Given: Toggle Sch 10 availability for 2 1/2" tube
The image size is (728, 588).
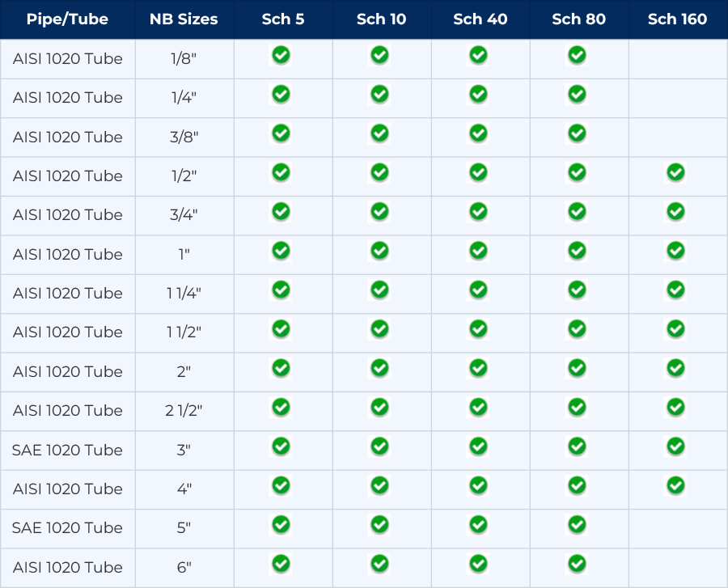Looking at the screenshot, I should click(379, 408).
